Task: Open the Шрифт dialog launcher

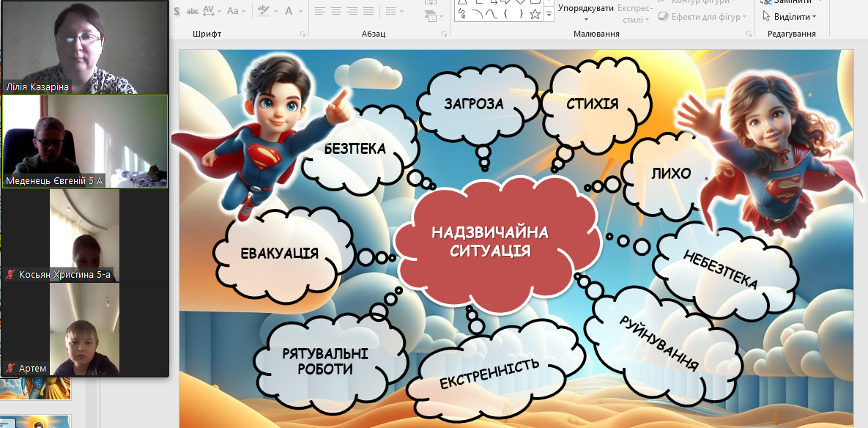Action: (303, 34)
